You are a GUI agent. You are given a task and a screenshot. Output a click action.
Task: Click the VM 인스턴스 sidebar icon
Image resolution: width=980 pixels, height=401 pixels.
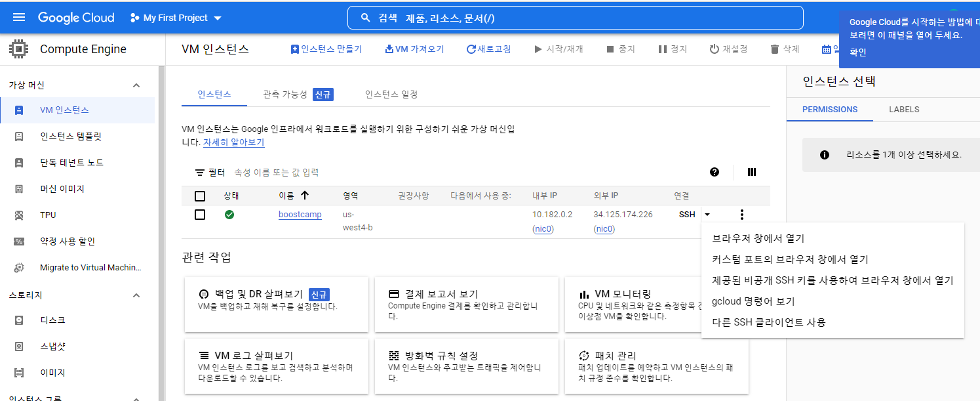click(x=19, y=110)
